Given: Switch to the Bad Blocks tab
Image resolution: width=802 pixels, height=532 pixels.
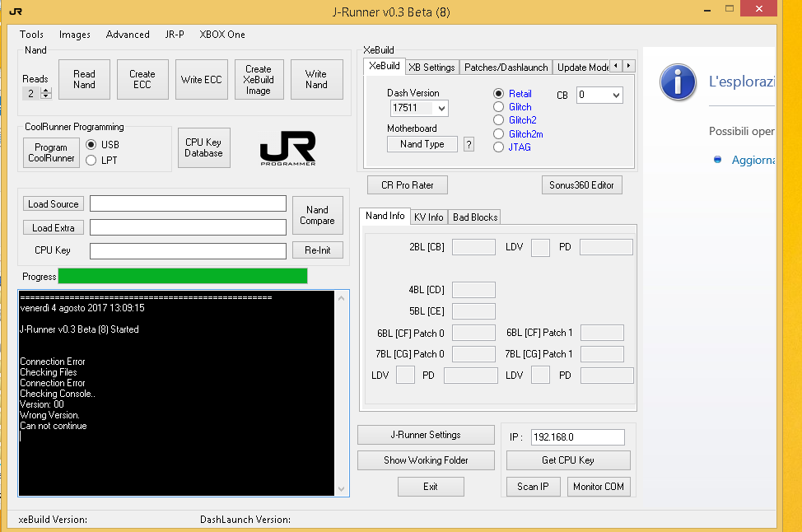Looking at the screenshot, I should pos(474,217).
